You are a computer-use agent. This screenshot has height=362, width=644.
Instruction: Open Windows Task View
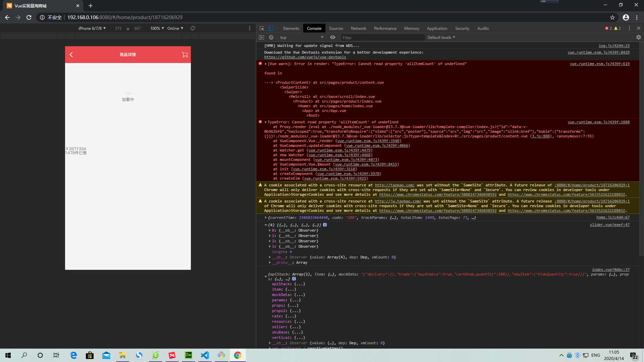pyautogui.click(x=56, y=355)
